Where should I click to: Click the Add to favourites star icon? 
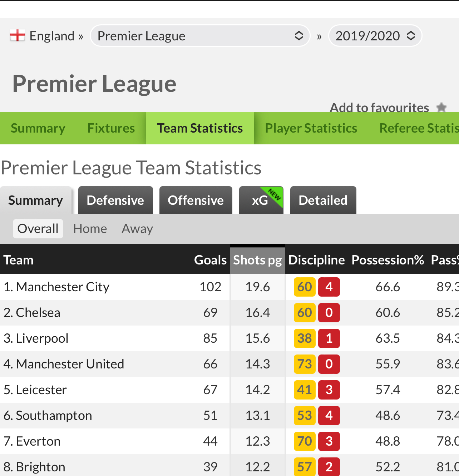pos(442,108)
